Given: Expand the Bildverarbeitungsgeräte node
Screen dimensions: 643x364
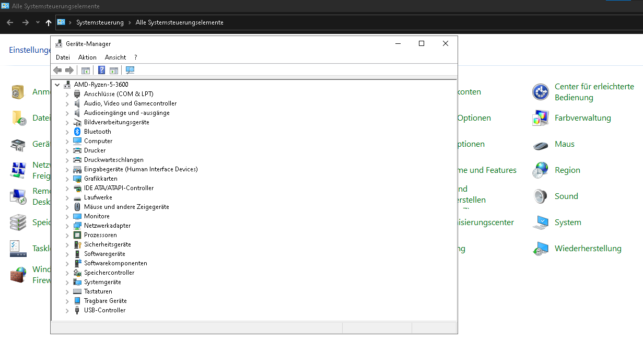Looking at the screenshot, I should 67,122.
